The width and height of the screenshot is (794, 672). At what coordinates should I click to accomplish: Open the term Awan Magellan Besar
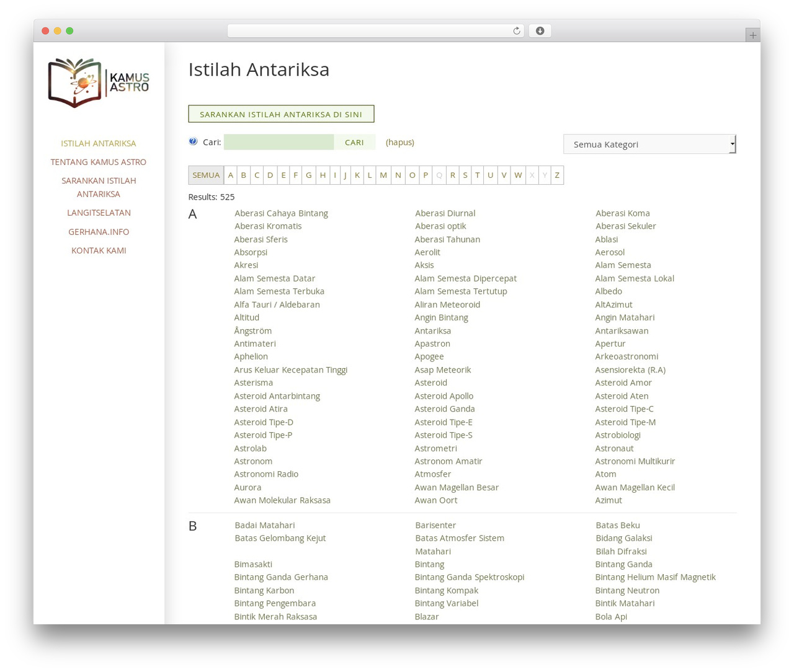[457, 487]
